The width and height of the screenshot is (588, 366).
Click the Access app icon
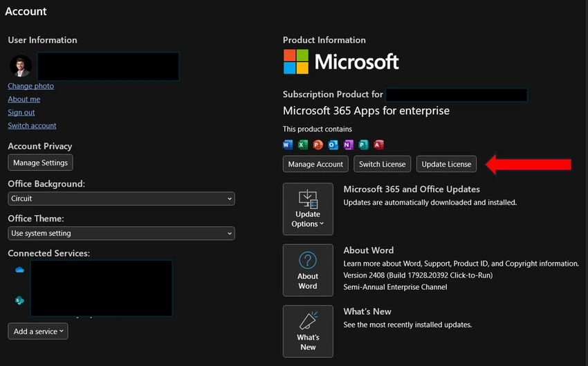[379, 145]
